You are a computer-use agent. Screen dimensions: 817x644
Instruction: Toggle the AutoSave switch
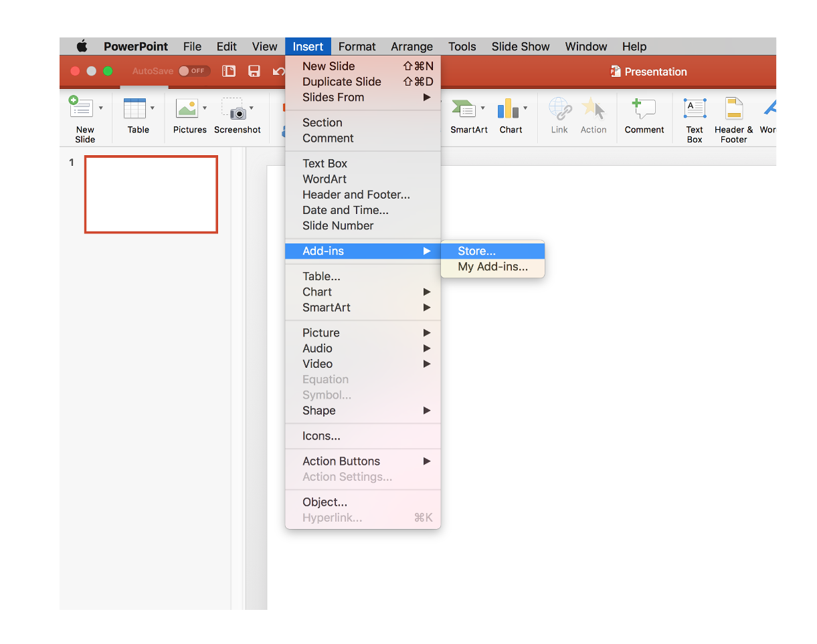(194, 71)
